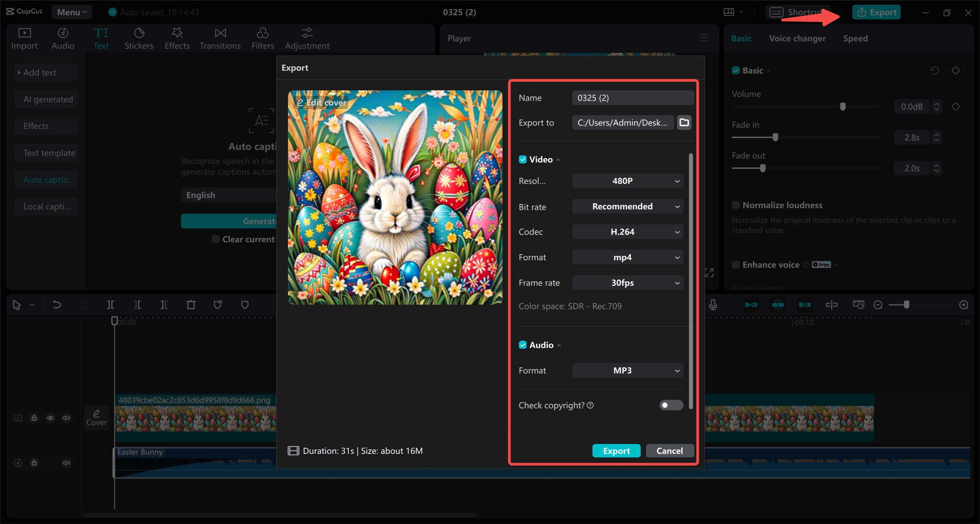This screenshot has height=524, width=980.
Task: Uncheck the Video section checkbox
Action: pos(523,159)
